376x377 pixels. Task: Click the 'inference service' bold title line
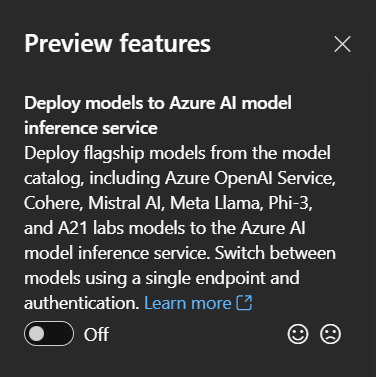pyautogui.click(x=91, y=128)
